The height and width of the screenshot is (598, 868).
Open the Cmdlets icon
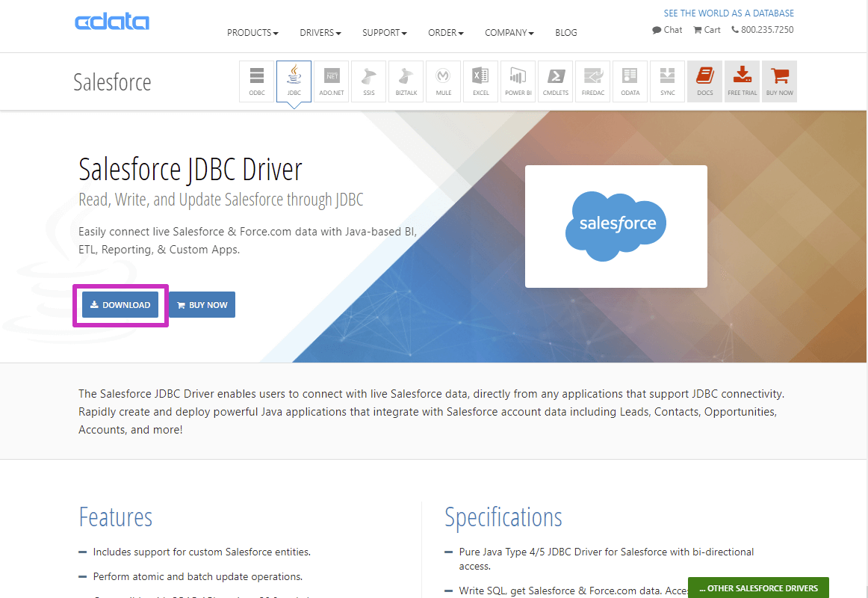click(x=555, y=81)
